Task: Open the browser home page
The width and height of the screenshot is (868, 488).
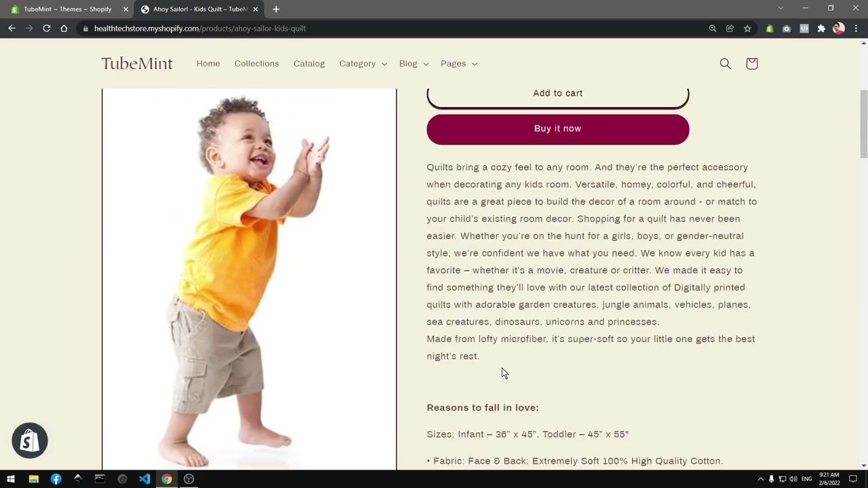Action: pos(64,28)
